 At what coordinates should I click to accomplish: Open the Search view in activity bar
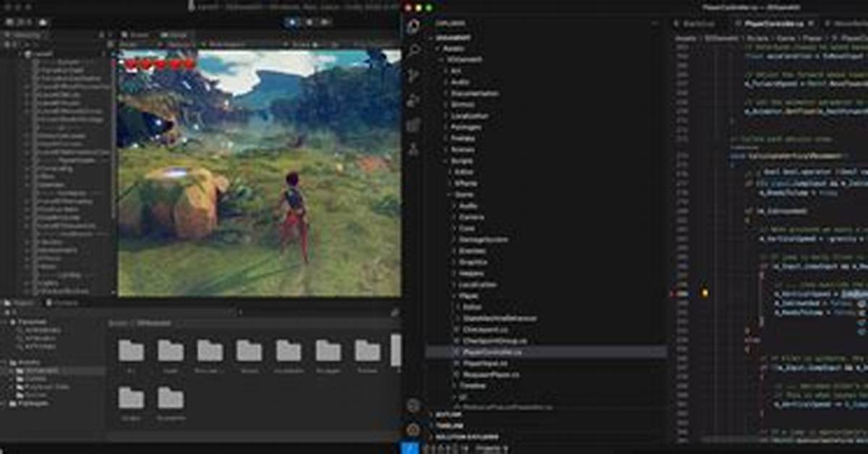coord(413,51)
